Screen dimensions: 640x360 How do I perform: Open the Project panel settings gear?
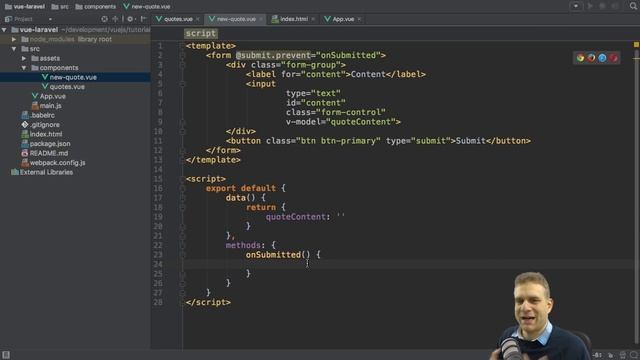pos(130,19)
